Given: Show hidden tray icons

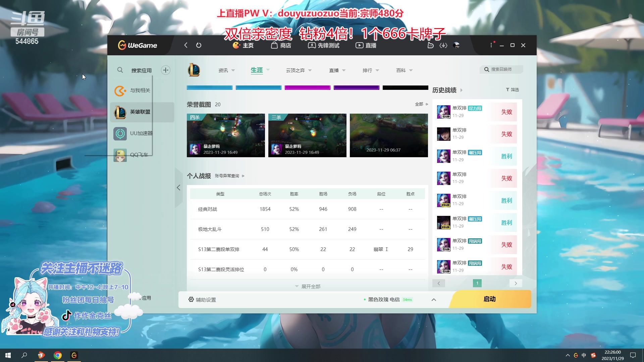Looking at the screenshot, I should (x=568, y=355).
